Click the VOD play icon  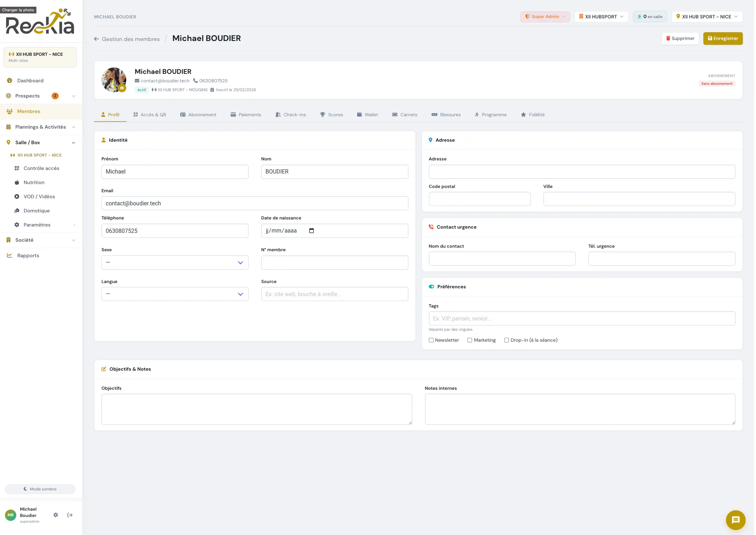coord(17,196)
